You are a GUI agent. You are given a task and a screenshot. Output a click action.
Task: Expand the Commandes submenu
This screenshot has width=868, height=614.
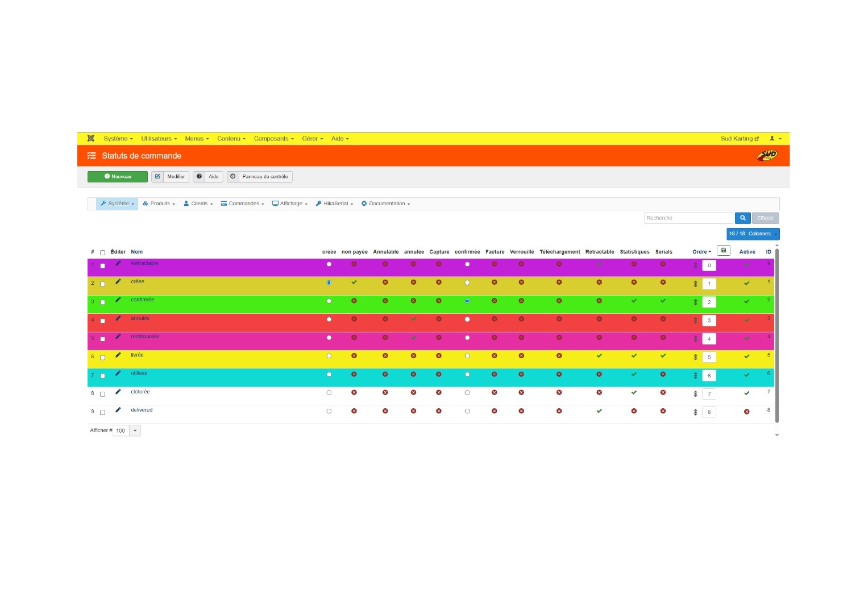243,204
